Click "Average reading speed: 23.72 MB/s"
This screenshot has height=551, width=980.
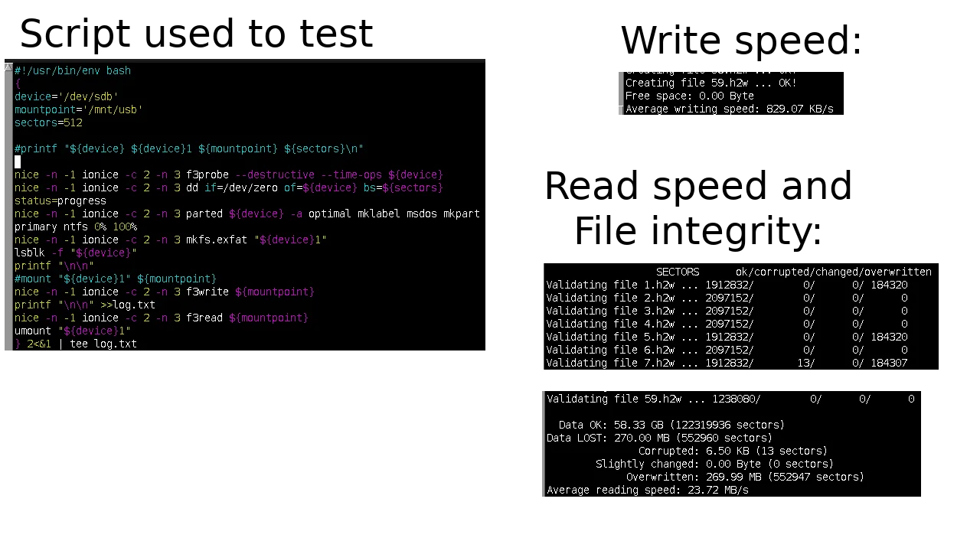point(648,490)
